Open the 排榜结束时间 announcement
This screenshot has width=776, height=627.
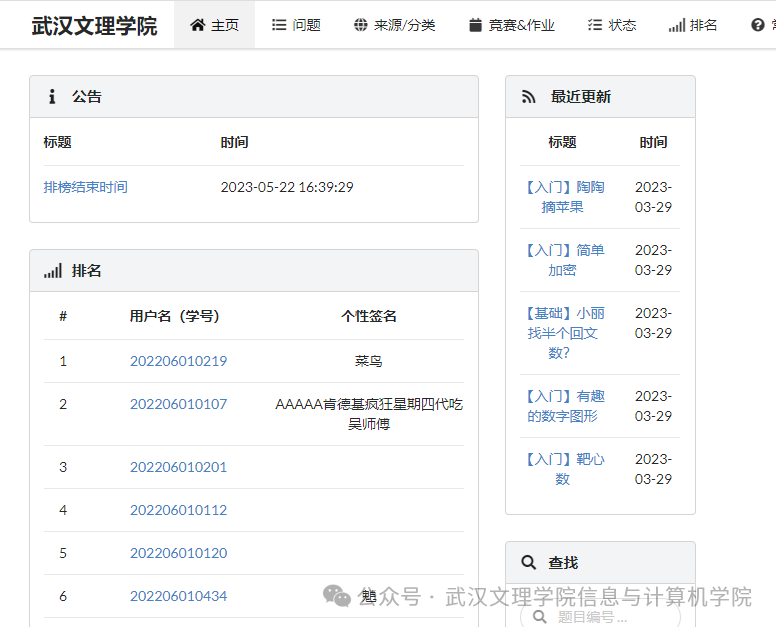pos(85,187)
